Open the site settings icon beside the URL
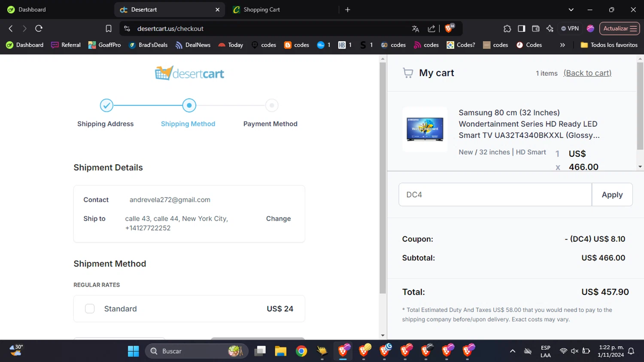The width and height of the screenshot is (644, 362). pos(127,28)
